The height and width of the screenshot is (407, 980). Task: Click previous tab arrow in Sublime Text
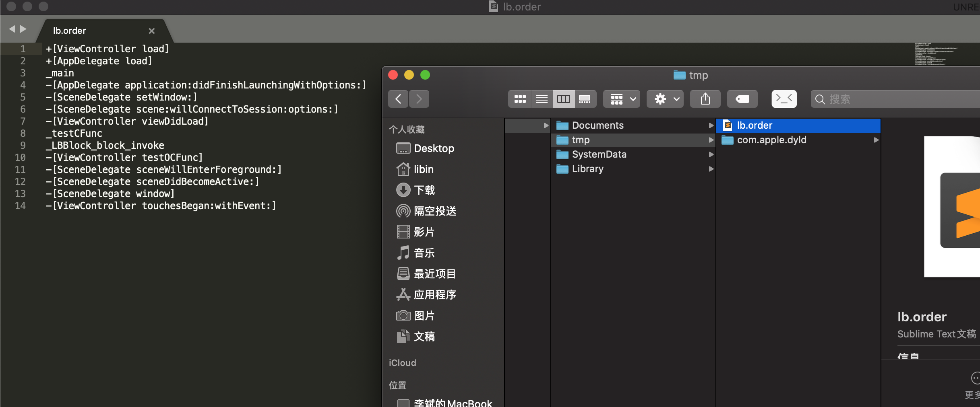[x=12, y=29]
